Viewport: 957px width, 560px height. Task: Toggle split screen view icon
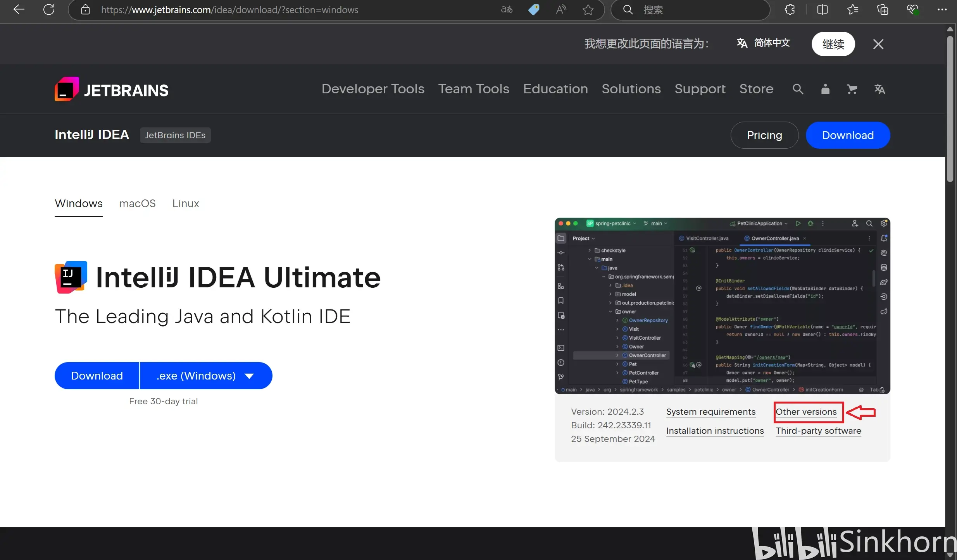pos(822,10)
